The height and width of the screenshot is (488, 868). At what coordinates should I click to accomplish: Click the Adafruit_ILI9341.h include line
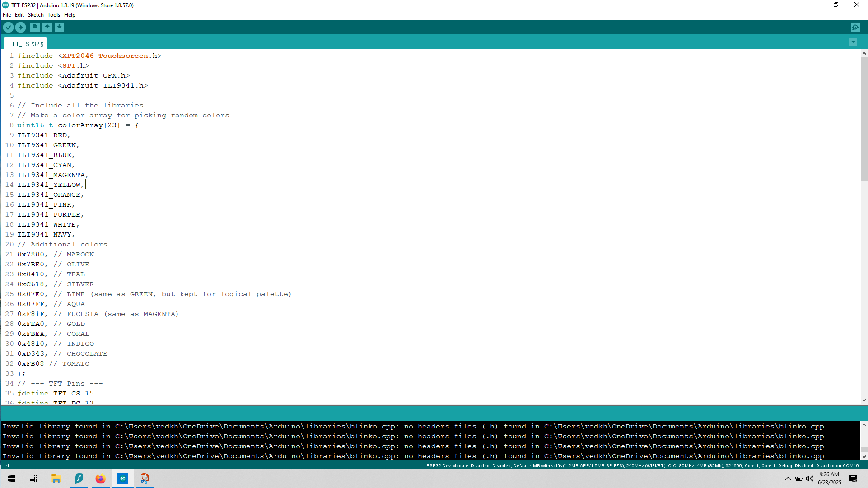point(83,86)
